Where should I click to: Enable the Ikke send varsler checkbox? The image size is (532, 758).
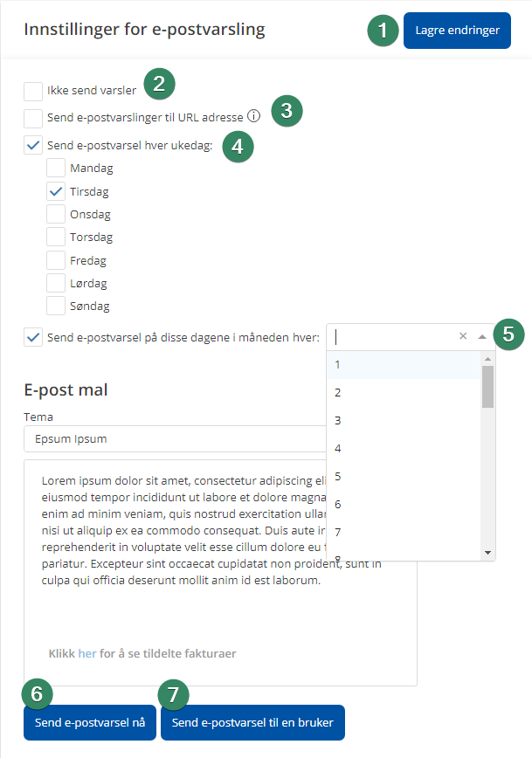pos(33,92)
